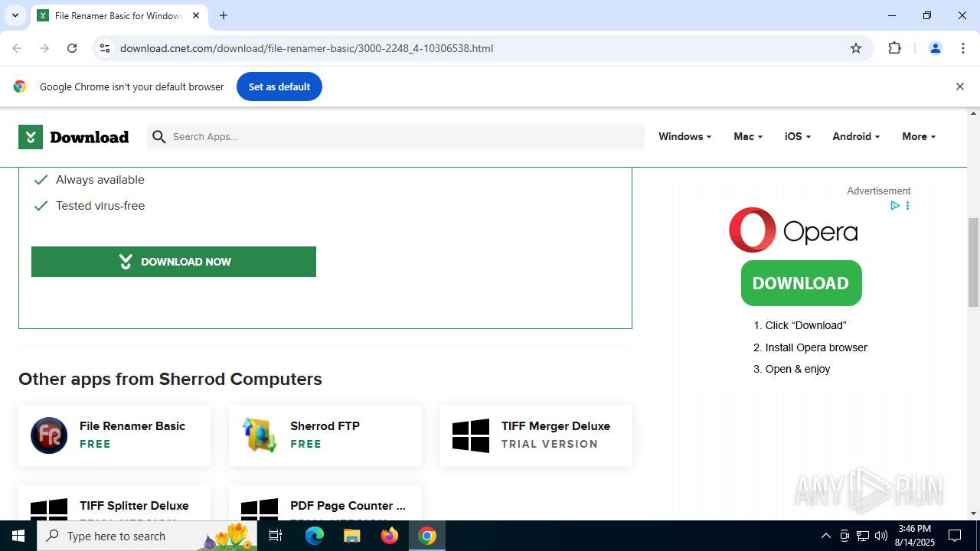This screenshot has width=980, height=551.
Task: Bookmark this page with star icon
Action: pos(856,48)
